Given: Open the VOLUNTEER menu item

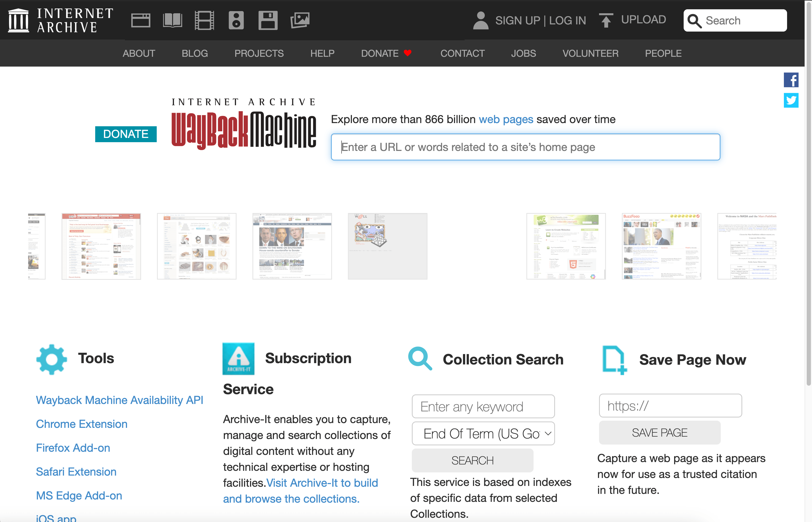Looking at the screenshot, I should (x=590, y=53).
